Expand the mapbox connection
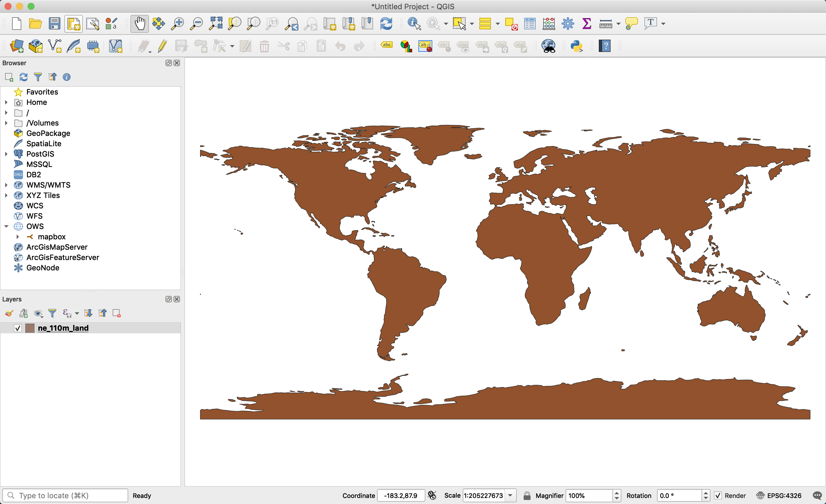Screen dimensions: 826x504 click(x=18, y=237)
